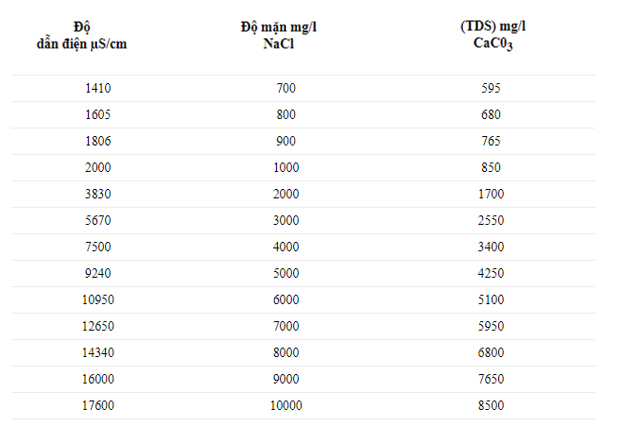Select the 10000 salinity cell
Image resolution: width=622 pixels, height=424 pixels.
click(286, 403)
